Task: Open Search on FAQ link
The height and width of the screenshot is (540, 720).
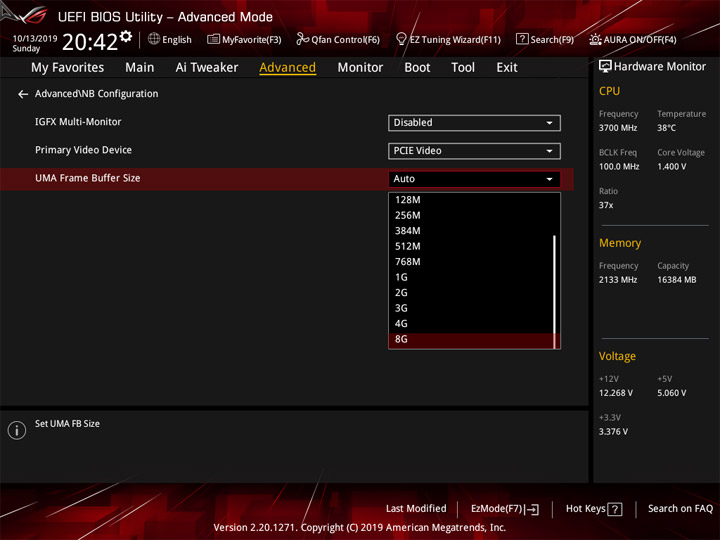Action: tap(681, 509)
